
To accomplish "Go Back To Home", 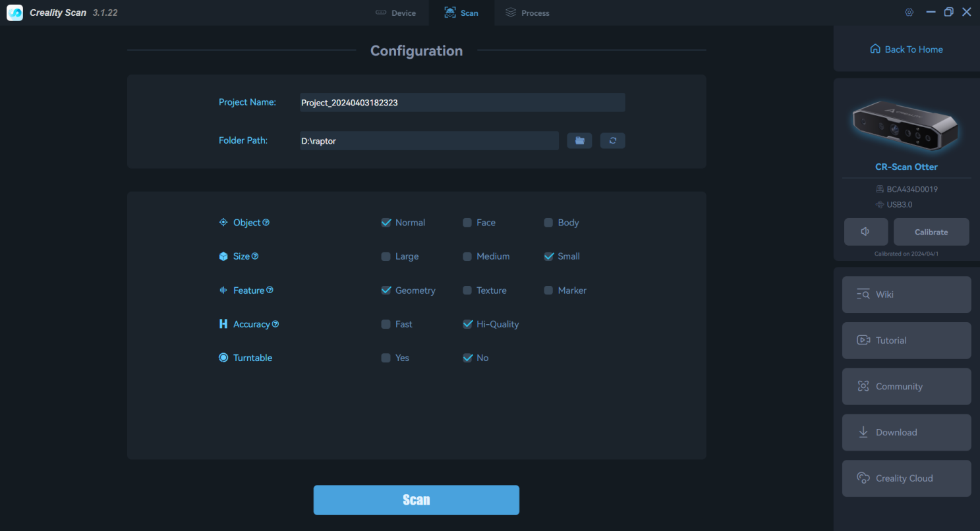I will [x=906, y=49].
